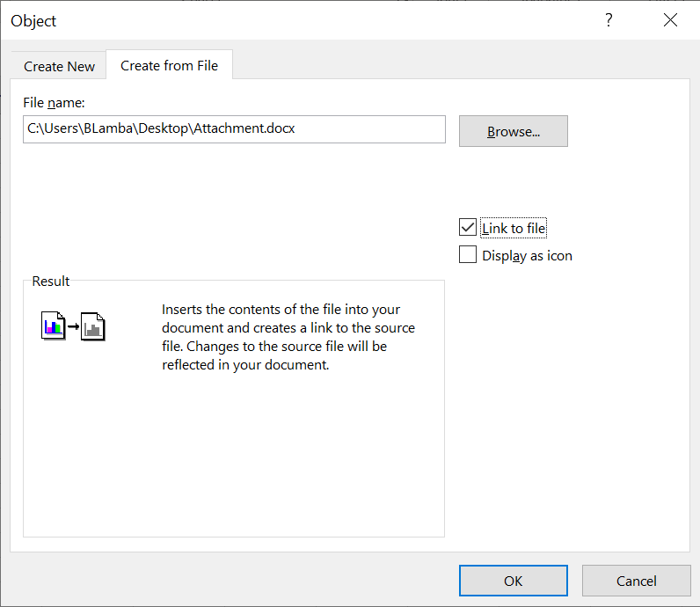Image resolution: width=700 pixels, height=607 pixels.
Task: Close the Object dialog window
Action: coord(671,20)
